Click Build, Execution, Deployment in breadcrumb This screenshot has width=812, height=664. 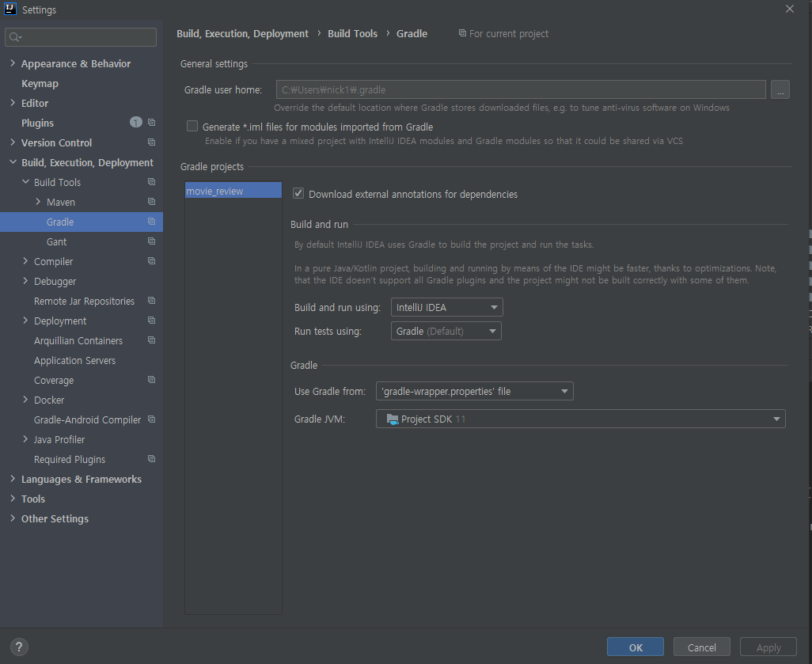click(x=242, y=34)
